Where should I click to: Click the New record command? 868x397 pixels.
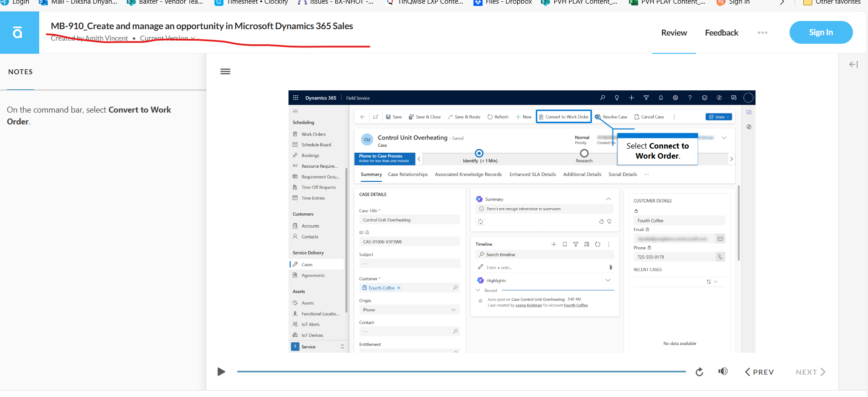click(x=524, y=117)
